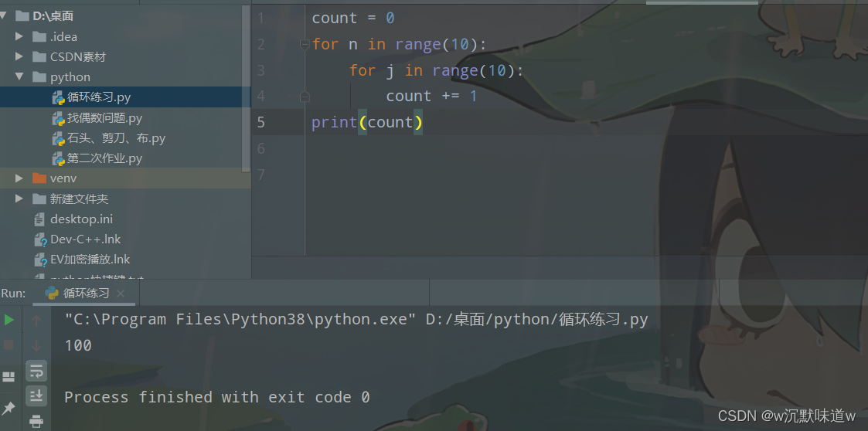
Task: Click the Restore Layout icon in Run panel
Action: [9, 378]
